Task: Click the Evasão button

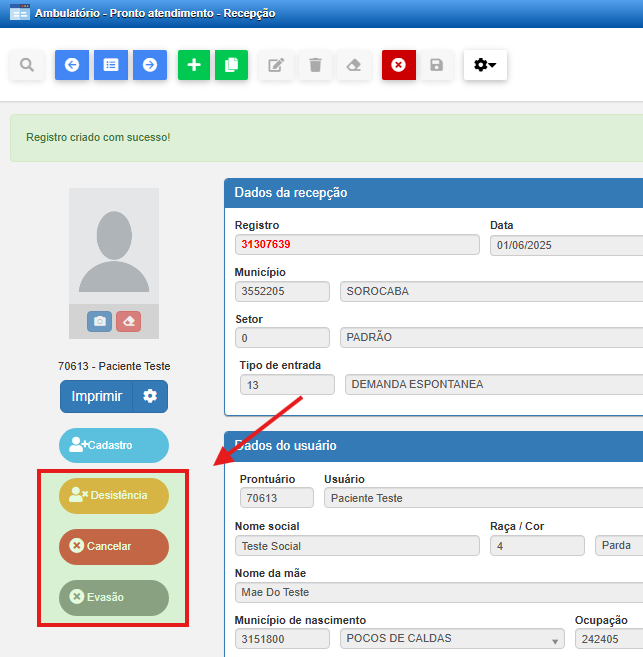Action: coord(114,597)
